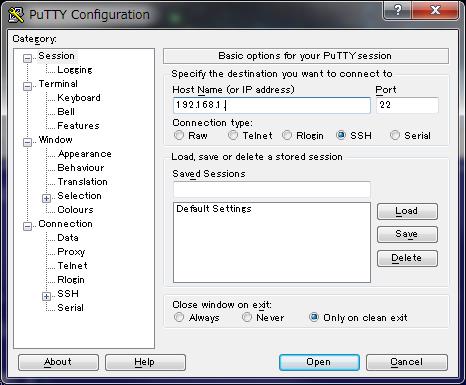The image size is (466, 385).
Task: Open the Colours settings category
Action: (75, 210)
